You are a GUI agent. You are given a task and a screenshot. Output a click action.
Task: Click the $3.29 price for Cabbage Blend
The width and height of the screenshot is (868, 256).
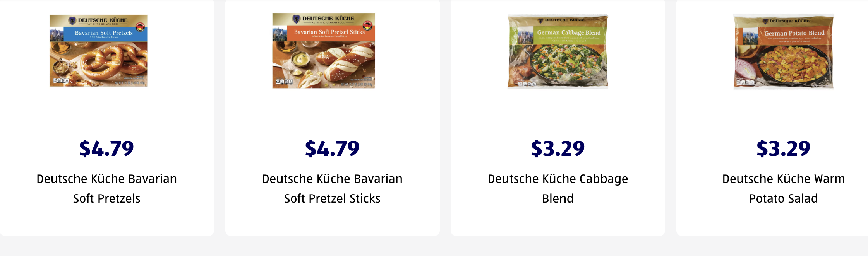click(x=558, y=148)
